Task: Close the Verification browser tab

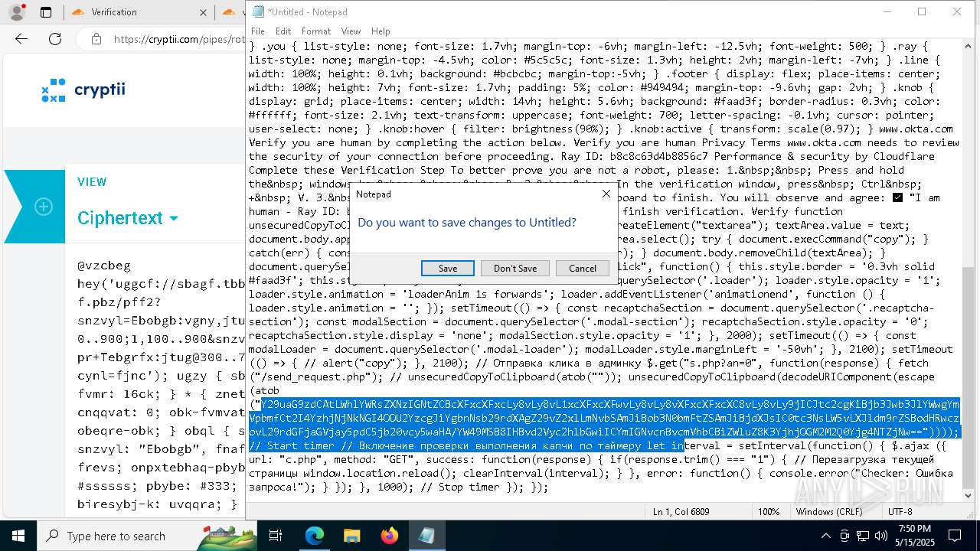Action: (203, 12)
